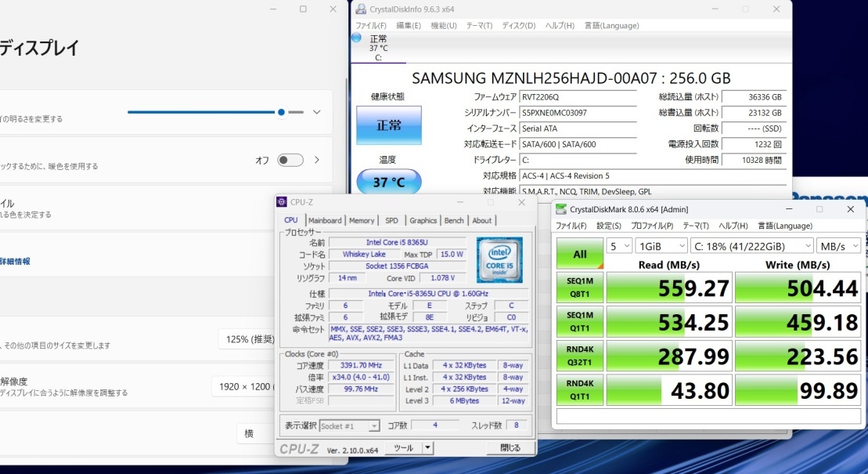Open the MB/s unit dropdown

click(x=839, y=246)
